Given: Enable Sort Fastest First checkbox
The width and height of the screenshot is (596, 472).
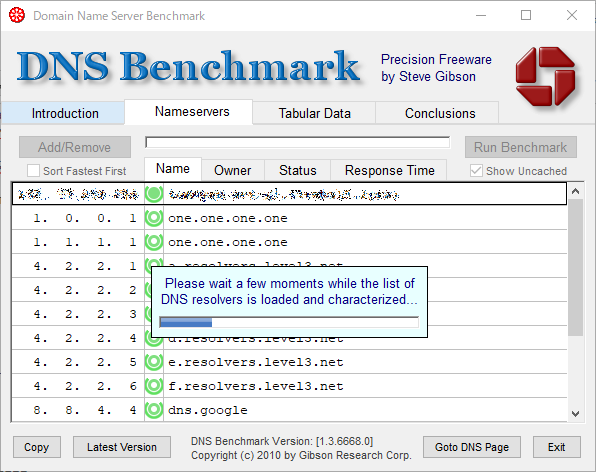Looking at the screenshot, I should pos(33,171).
